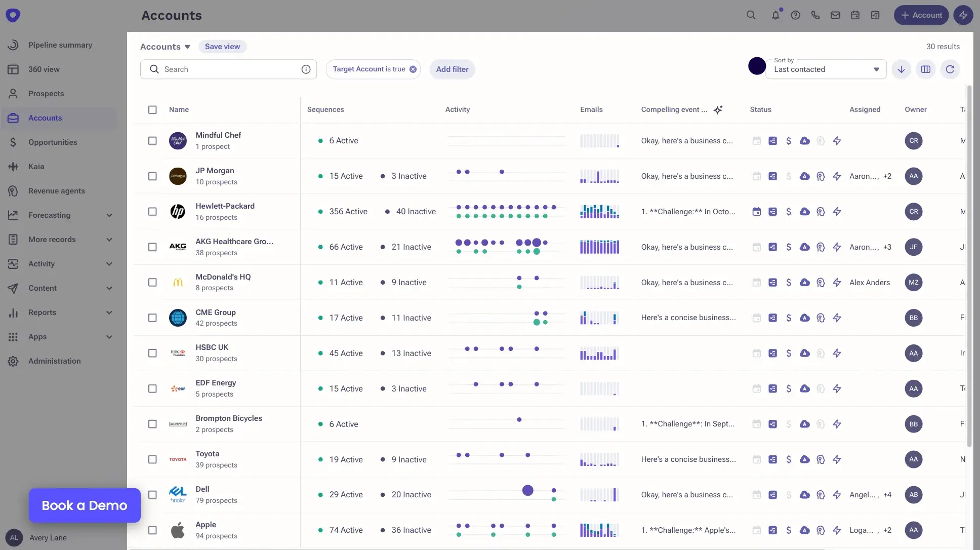
Task: Open the notifications bell icon
Action: click(775, 15)
